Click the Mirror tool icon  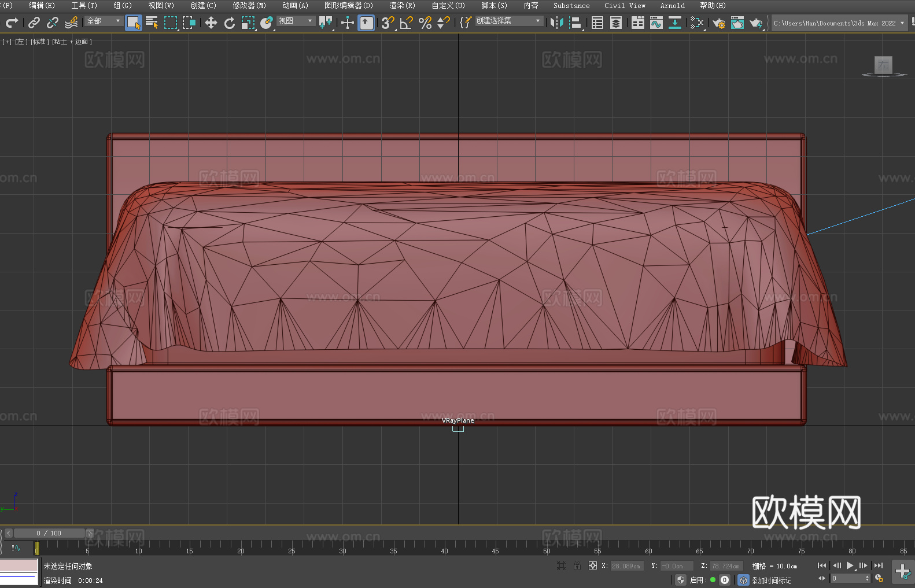click(556, 23)
